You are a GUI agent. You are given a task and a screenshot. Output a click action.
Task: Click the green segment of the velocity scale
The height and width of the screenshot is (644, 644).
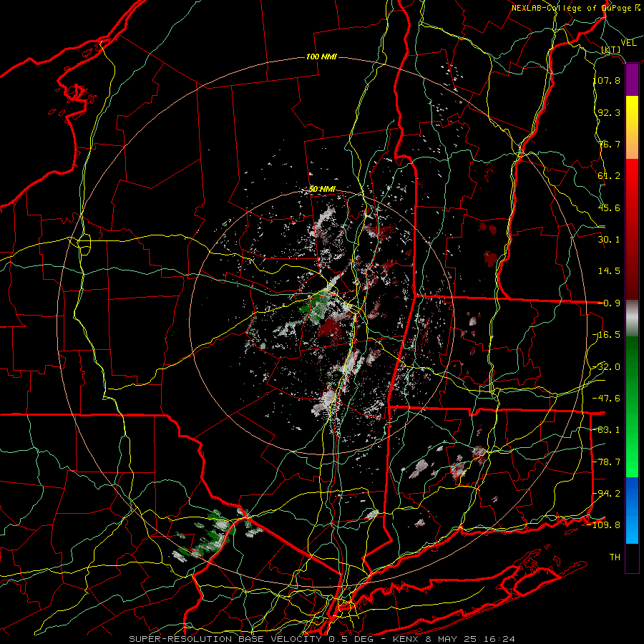(632, 406)
